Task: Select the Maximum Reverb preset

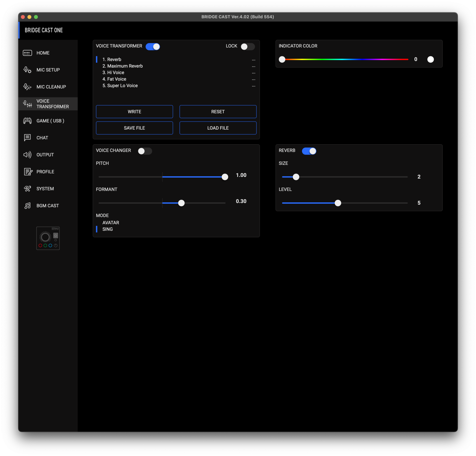Action: pos(125,66)
